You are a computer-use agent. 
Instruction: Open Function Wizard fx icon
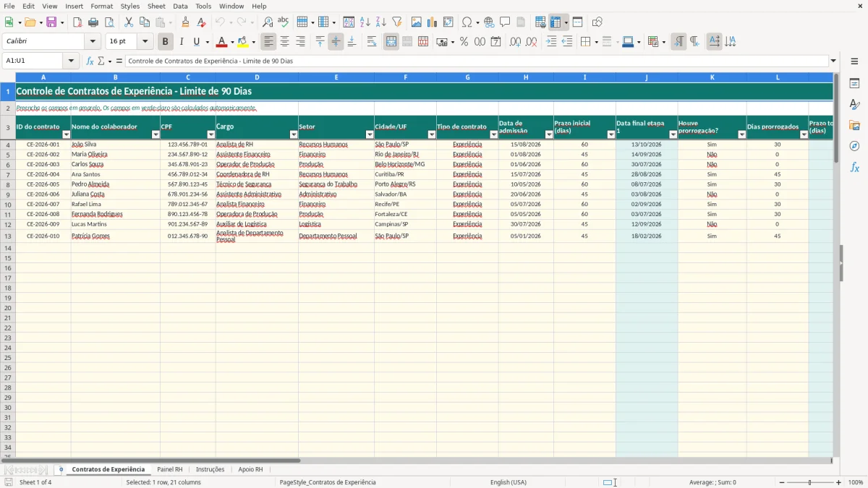pyautogui.click(x=90, y=61)
